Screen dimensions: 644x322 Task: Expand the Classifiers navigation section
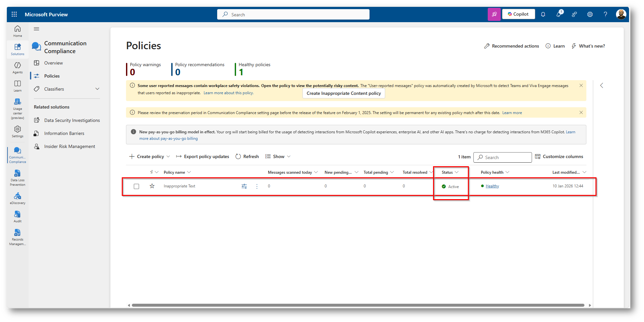click(x=97, y=89)
